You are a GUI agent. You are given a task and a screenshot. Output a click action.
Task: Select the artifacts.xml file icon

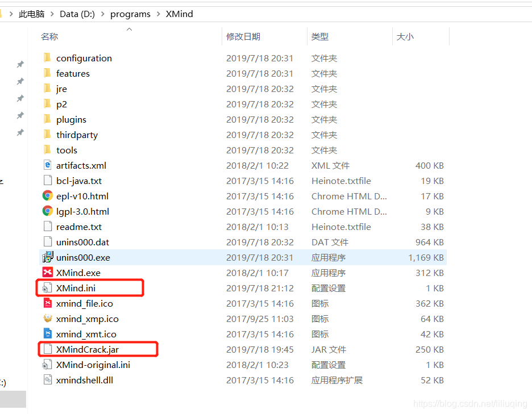pos(48,165)
